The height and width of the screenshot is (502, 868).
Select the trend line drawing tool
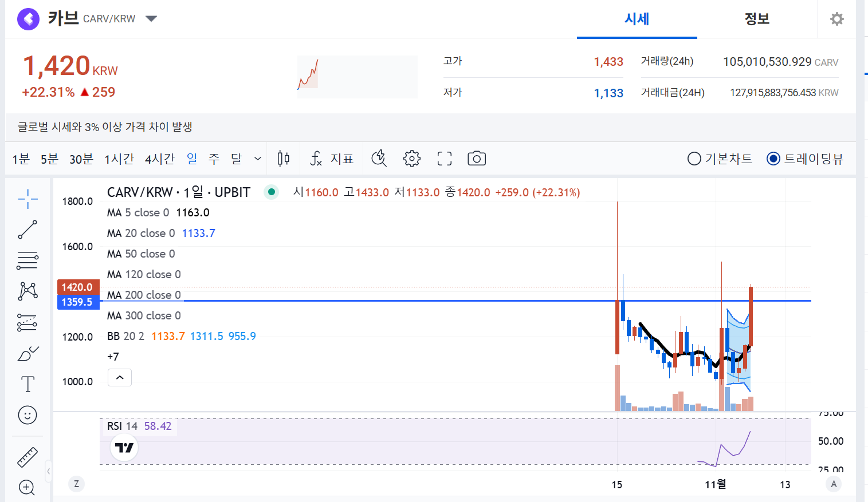[28, 230]
